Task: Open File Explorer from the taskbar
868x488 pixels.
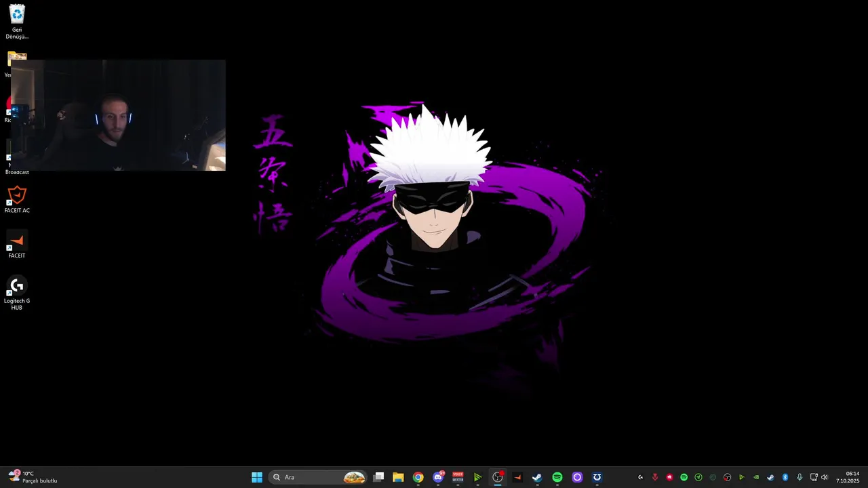Action: pos(398,477)
